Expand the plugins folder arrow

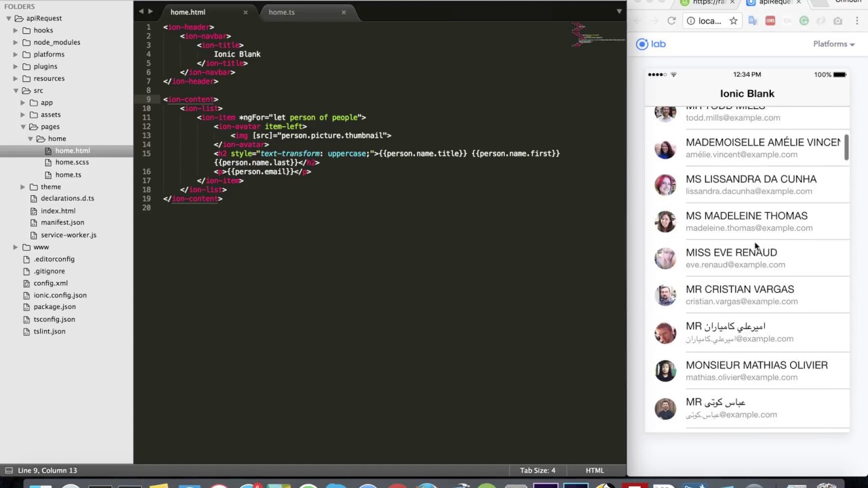tap(16, 66)
